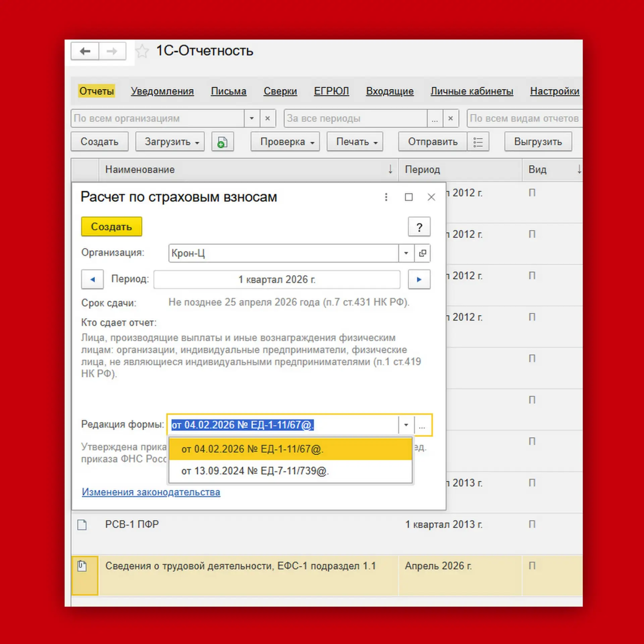This screenshot has width=644, height=644.
Task: Click the document icon of ЕФС-1 row
Action: (82, 566)
